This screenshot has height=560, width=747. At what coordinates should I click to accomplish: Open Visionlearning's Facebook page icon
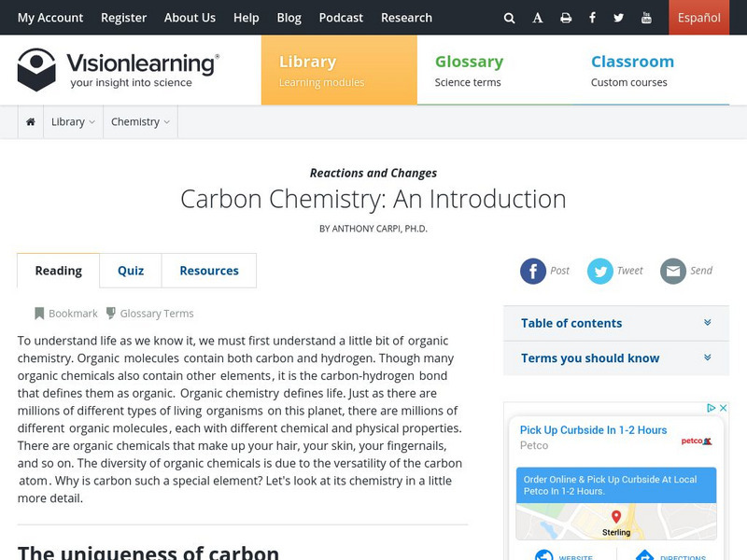[x=592, y=18]
